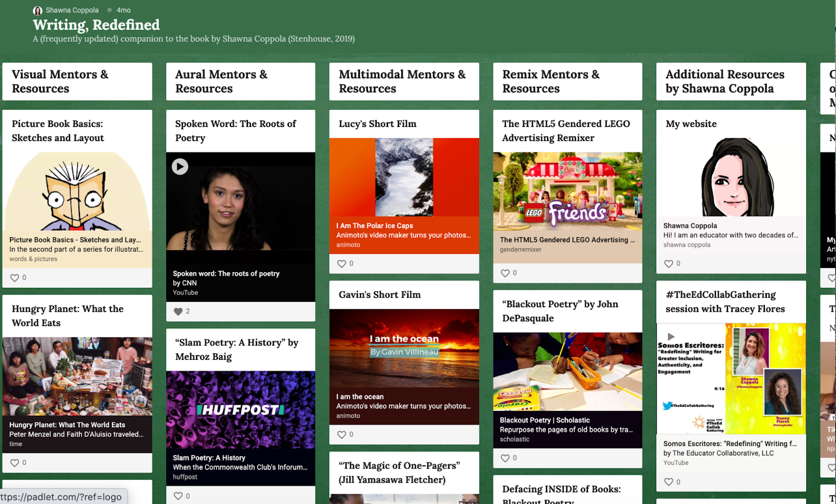Open HTML5 Gendered LEGO Advertising Remixer title

(x=566, y=131)
